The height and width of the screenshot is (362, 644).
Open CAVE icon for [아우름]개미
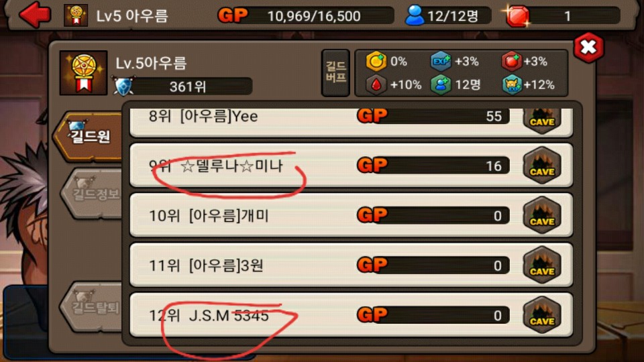[542, 215]
